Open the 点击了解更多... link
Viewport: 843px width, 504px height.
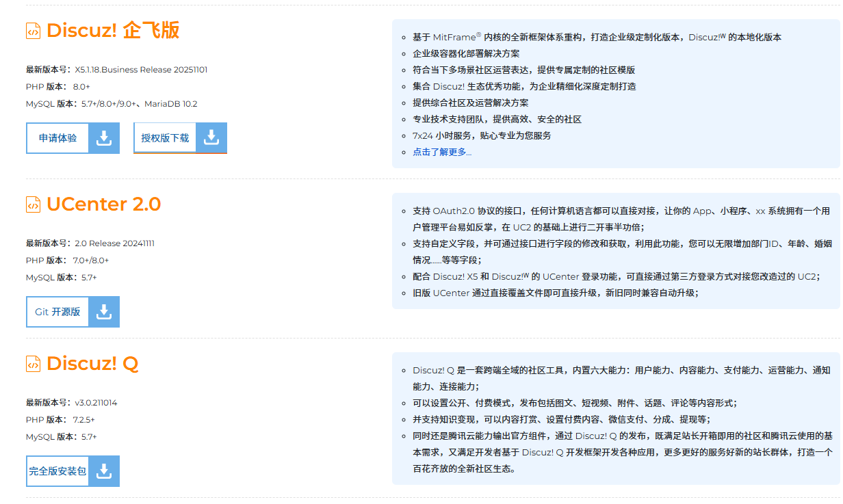click(x=441, y=152)
